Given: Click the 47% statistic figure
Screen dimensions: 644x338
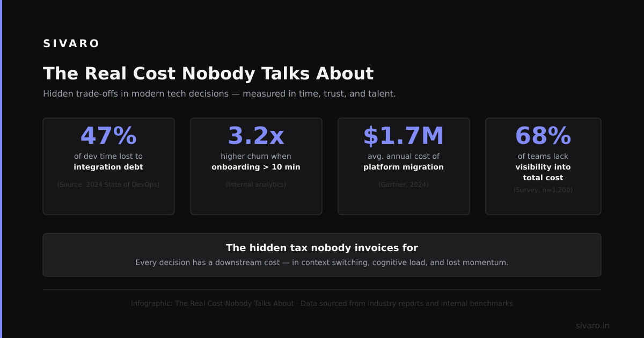Looking at the screenshot, I should coord(108,135).
